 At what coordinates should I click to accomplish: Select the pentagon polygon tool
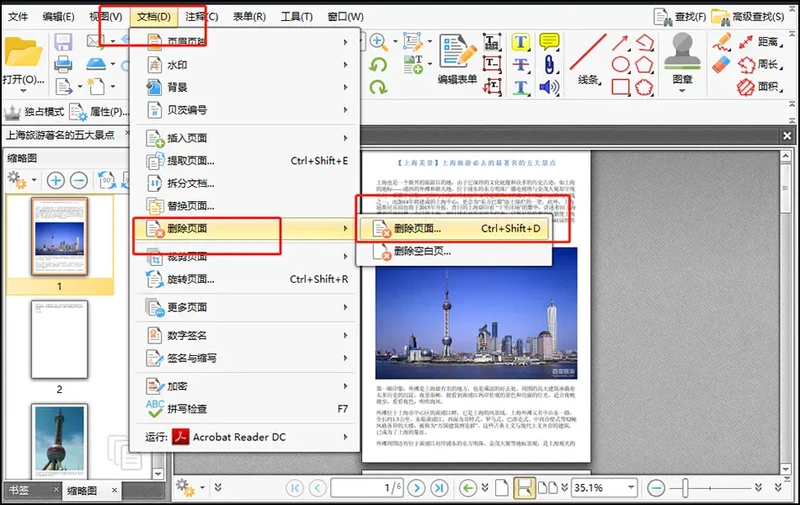click(x=645, y=65)
